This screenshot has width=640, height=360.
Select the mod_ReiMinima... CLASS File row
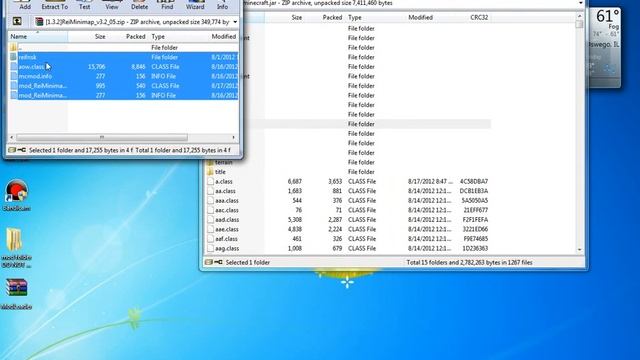pos(124,86)
